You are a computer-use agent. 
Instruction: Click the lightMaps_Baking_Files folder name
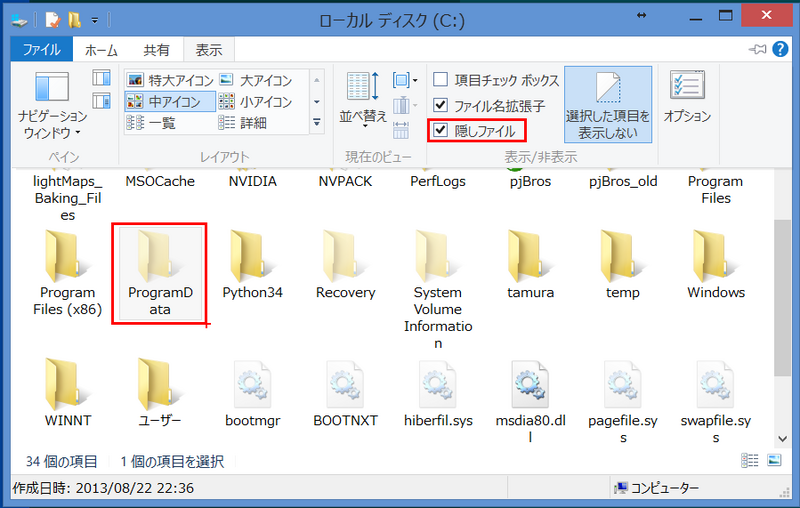click(x=67, y=198)
